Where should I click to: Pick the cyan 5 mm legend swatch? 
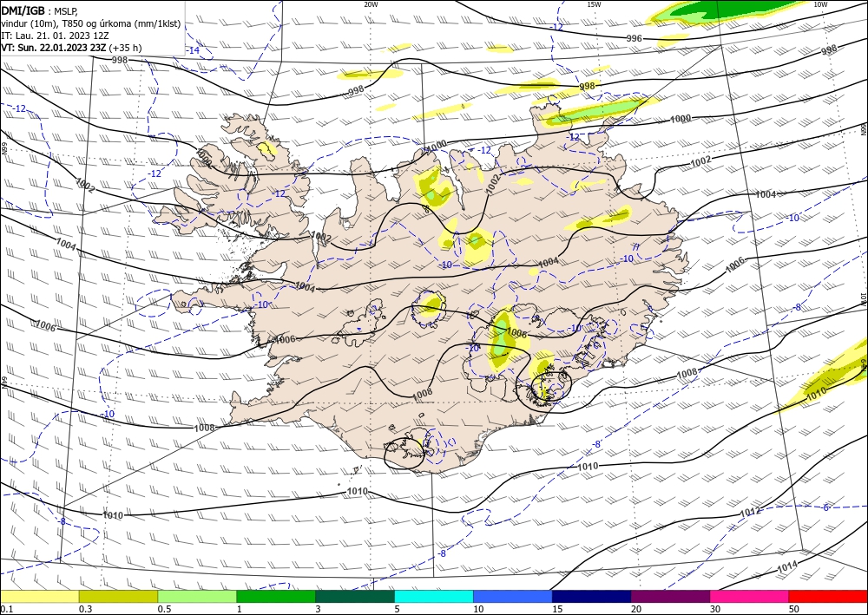coord(433,596)
